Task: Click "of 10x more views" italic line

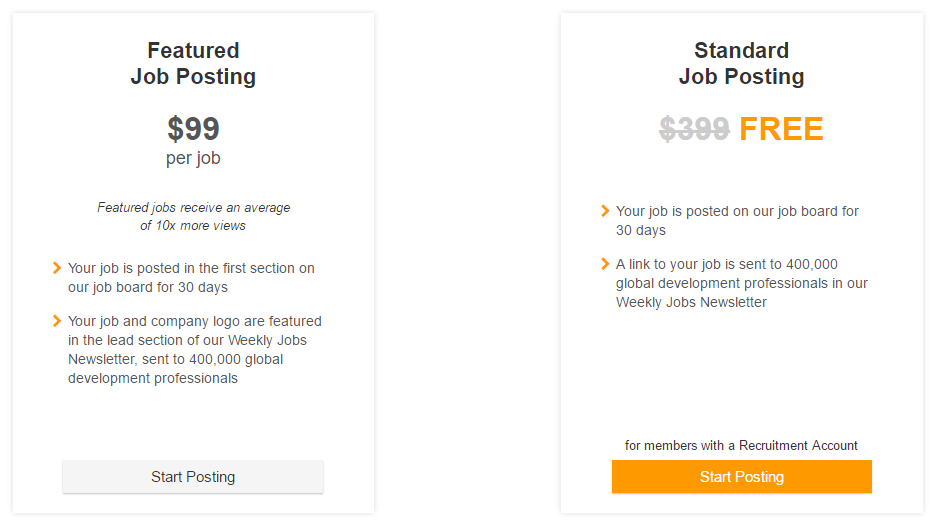Action: point(193,226)
